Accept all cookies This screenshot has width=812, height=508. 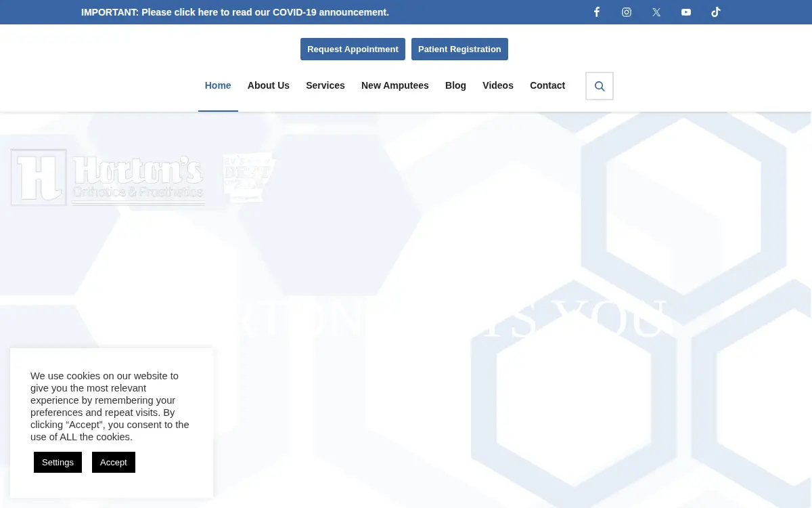(x=114, y=462)
